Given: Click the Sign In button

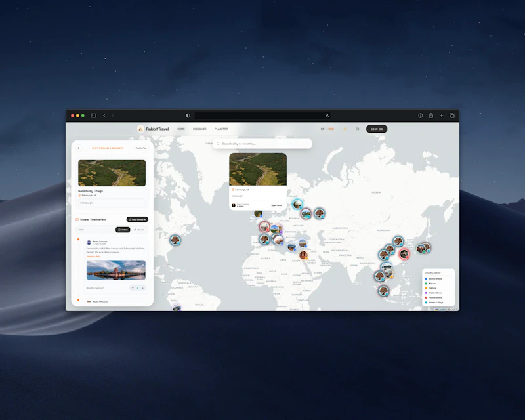Looking at the screenshot, I should pyautogui.click(x=377, y=129).
